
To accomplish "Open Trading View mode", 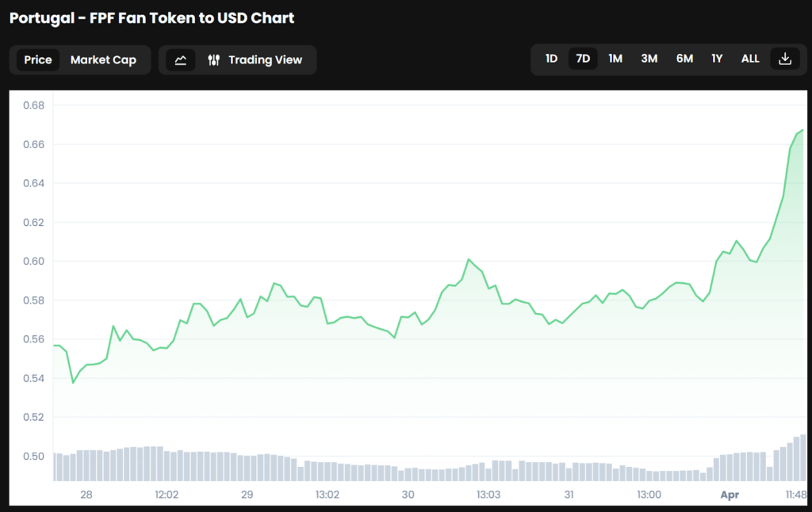I will coord(265,60).
